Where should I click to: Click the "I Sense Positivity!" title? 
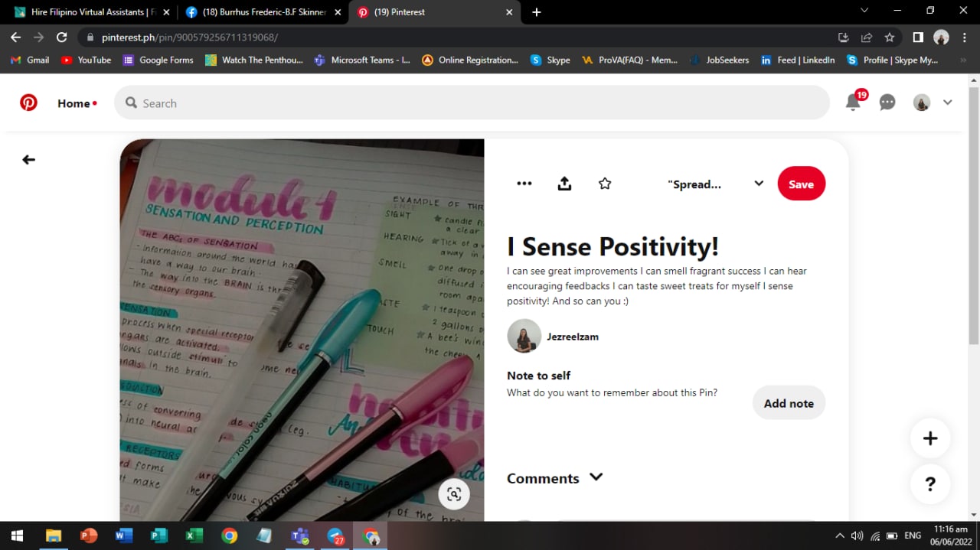click(x=612, y=246)
